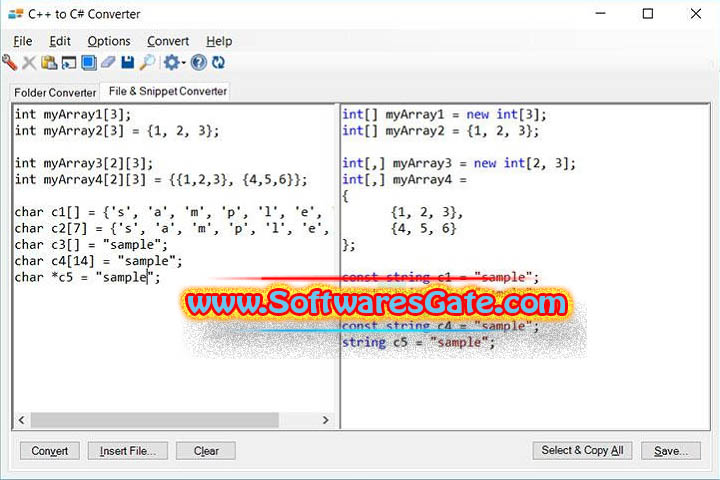Click output line 'int[] myArray2 = {1, 2, 3};'

pos(441,130)
